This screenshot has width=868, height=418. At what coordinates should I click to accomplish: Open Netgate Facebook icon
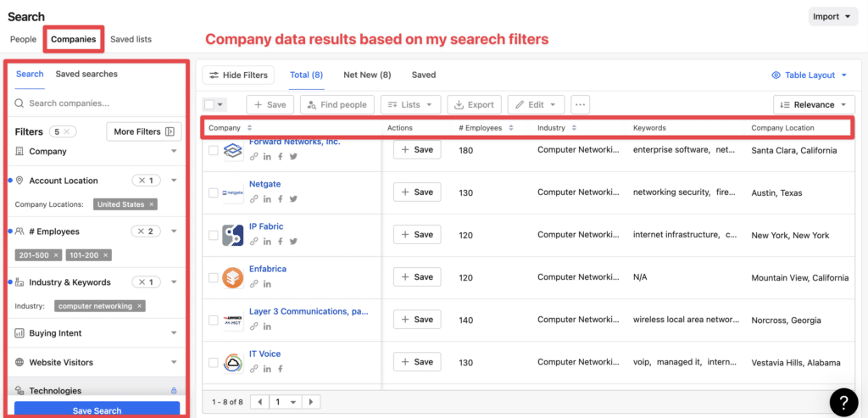(281, 198)
